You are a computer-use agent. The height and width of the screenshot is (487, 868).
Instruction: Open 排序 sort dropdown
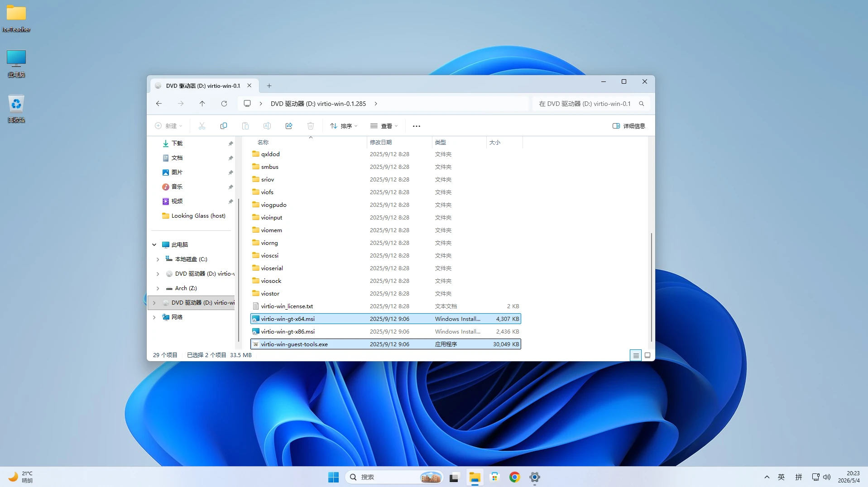tap(344, 126)
